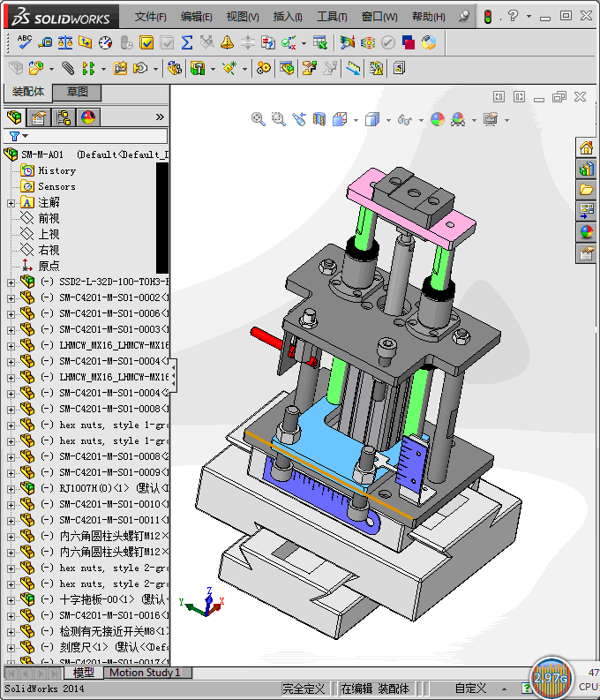Open the 视图(V) menu

[243, 17]
